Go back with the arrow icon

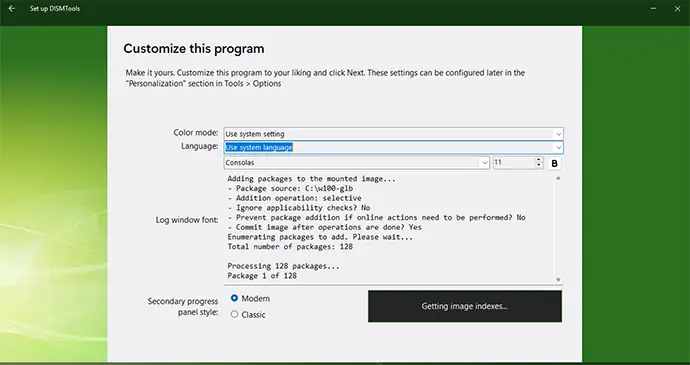click(11, 8)
